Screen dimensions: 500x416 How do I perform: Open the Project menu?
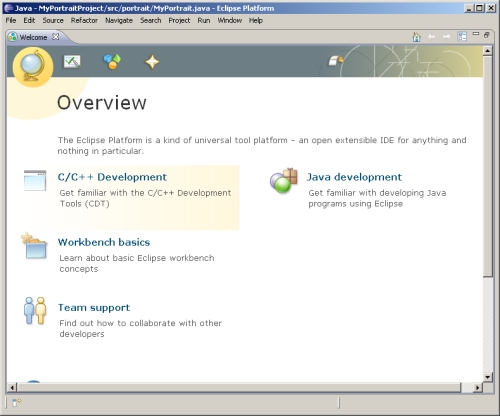179,20
